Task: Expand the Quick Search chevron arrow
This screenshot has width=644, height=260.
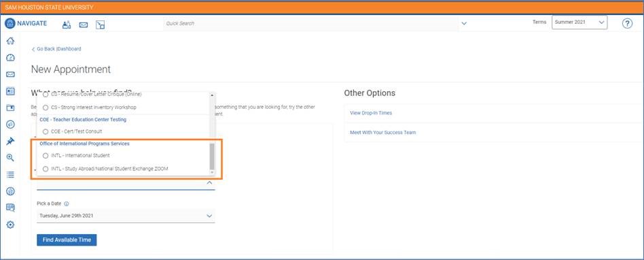Action: pyautogui.click(x=464, y=23)
